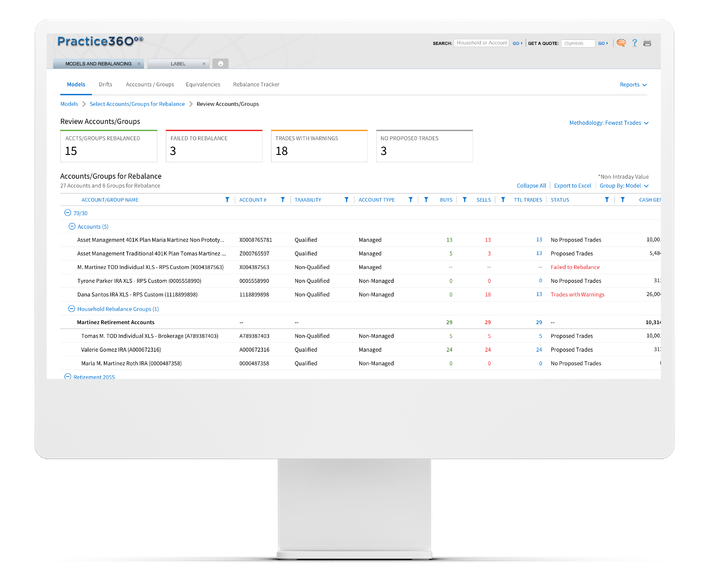Viewport: 717px width, 588px height.
Task: Open the Group By: Model dropdown
Action: [624, 186]
